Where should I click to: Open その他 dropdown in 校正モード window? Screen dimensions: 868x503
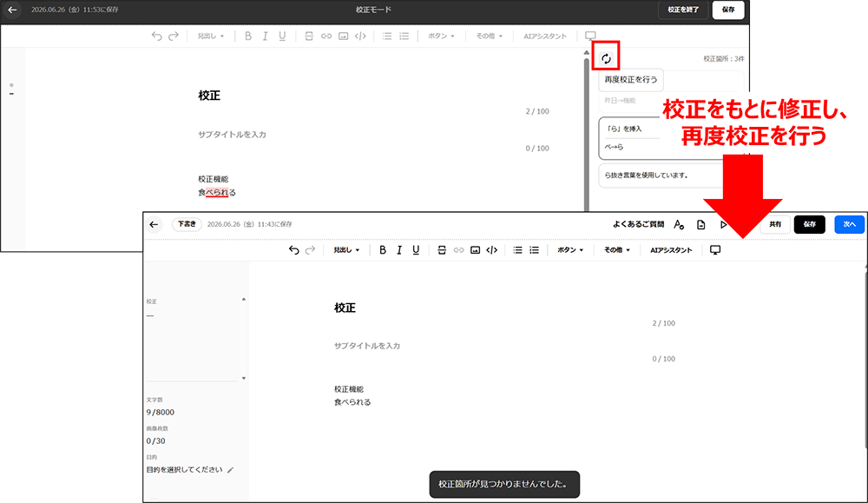coord(490,36)
